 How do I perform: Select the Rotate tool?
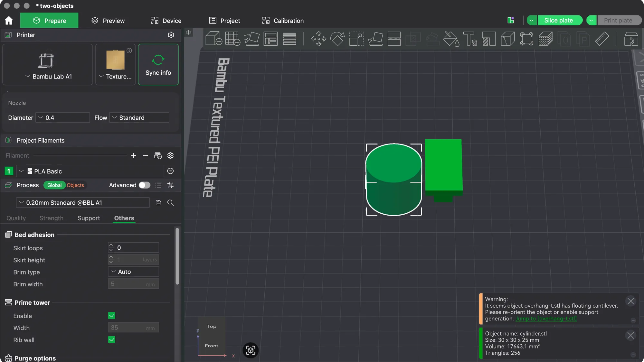pyautogui.click(x=337, y=39)
